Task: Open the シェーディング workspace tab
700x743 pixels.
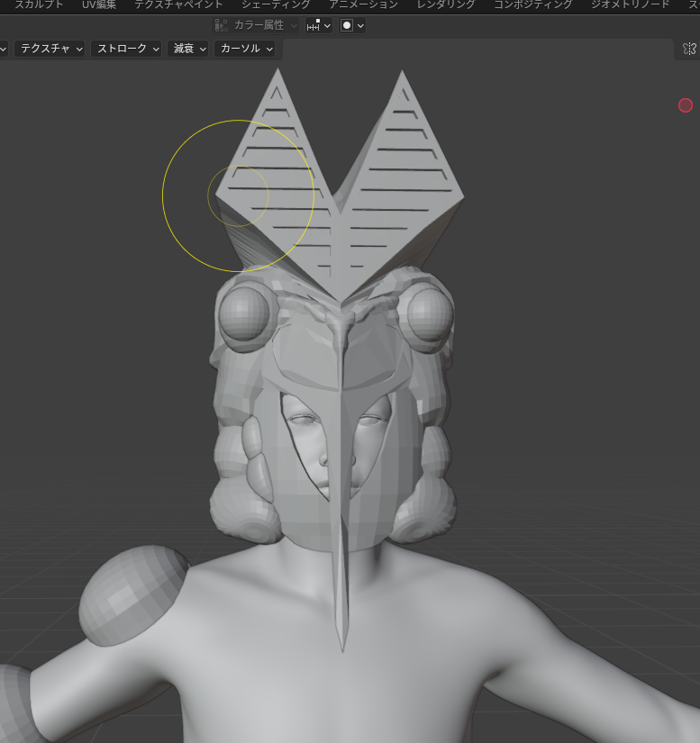Action: (276, 5)
